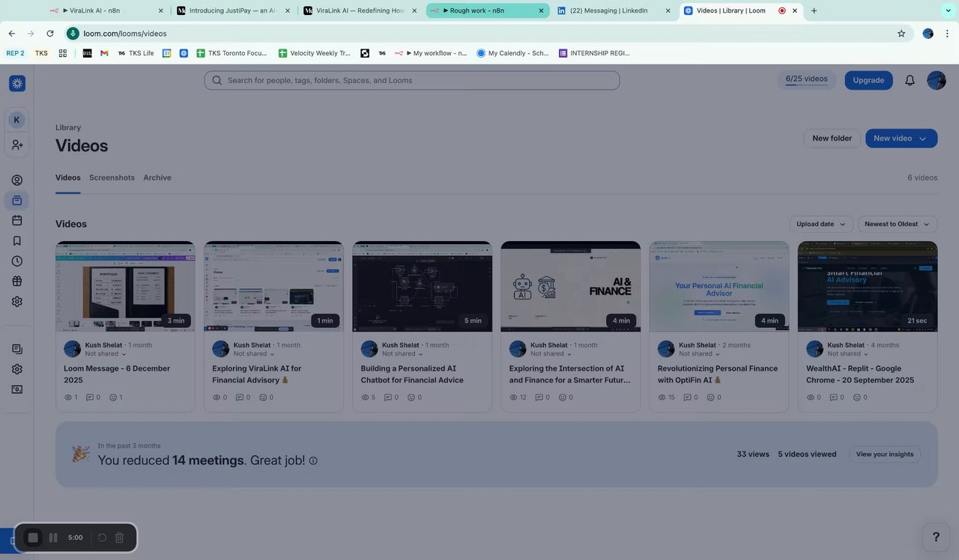Open Not shared dropdown on Building a Personalized card

402,353
